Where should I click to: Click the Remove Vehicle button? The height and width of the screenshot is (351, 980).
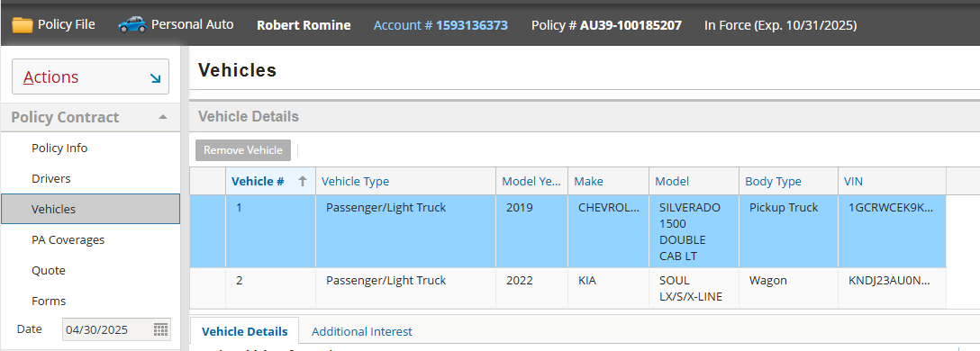[x=243, y=150]
